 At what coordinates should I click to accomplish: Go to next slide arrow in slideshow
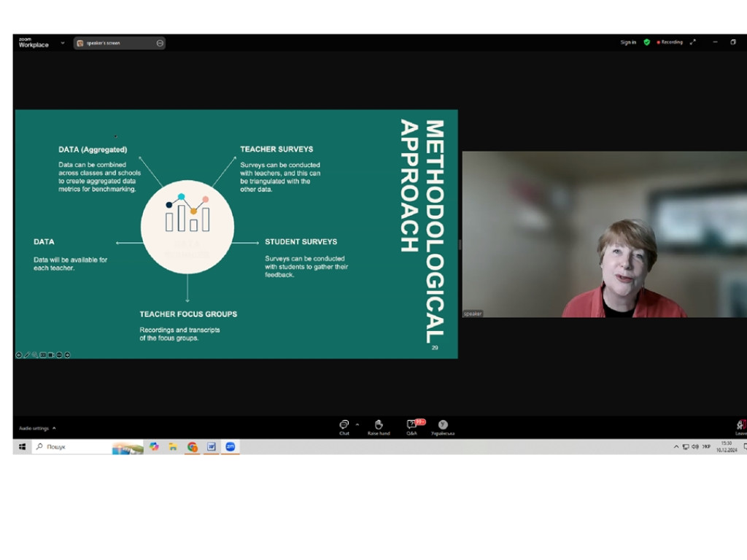(x=67, y=355)
